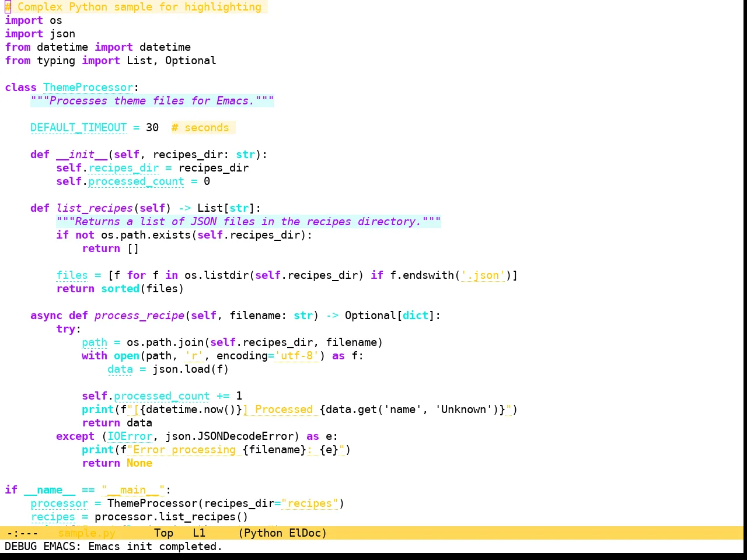
Task: Click the "return None" statement
Action: pyautogui.click(x=117, y=463)
